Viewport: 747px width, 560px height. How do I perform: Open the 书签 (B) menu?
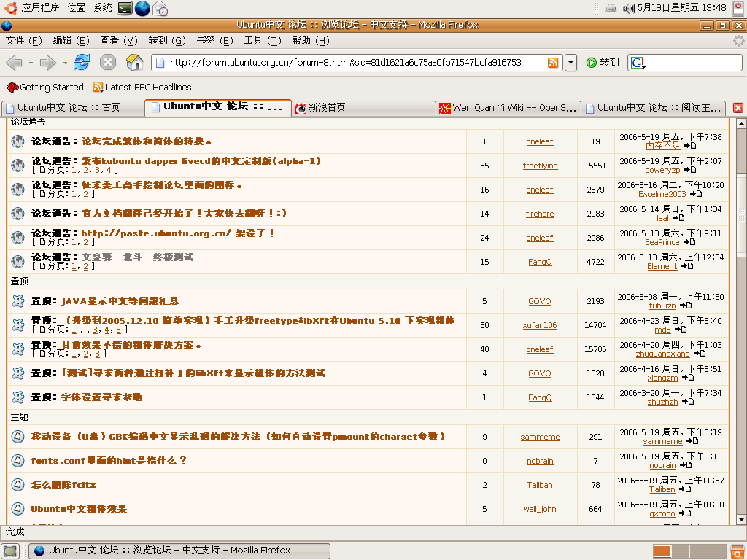[x=215, y=41]
